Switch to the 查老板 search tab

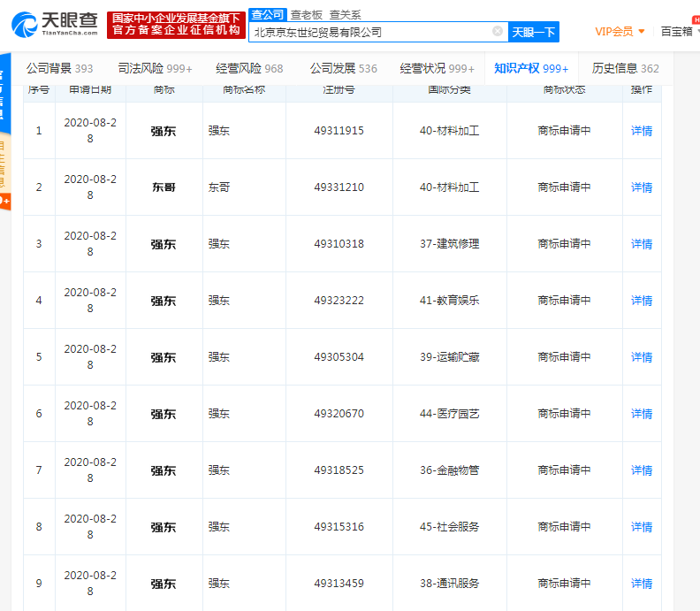point(306,15)
